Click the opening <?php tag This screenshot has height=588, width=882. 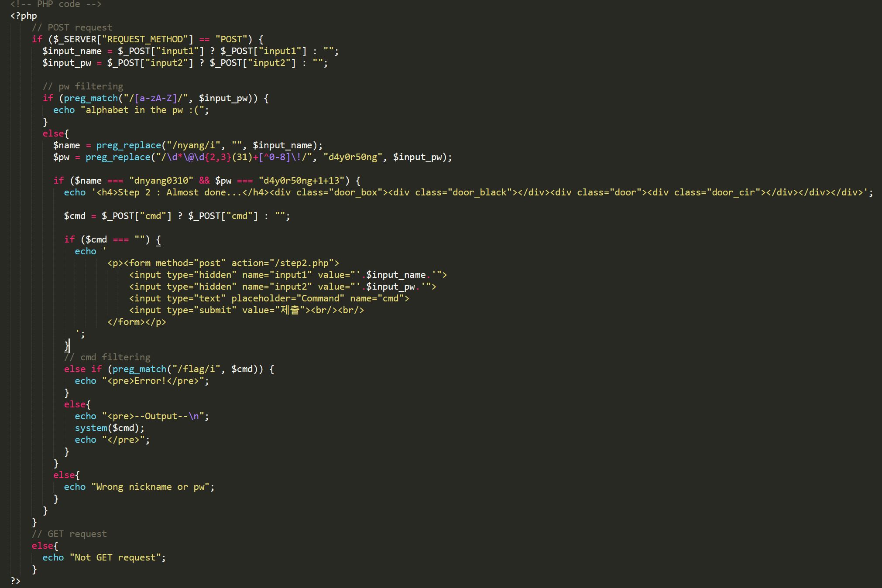24,16
